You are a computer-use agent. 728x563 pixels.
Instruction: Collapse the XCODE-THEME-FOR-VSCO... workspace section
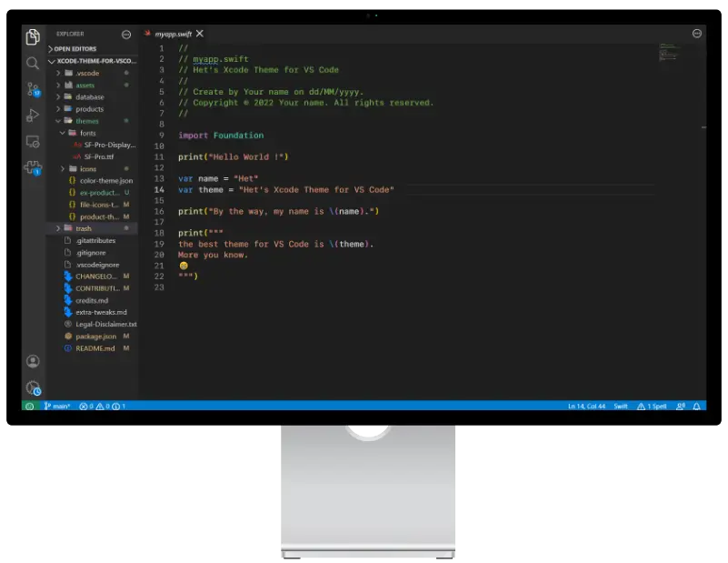tap(92, 61)
